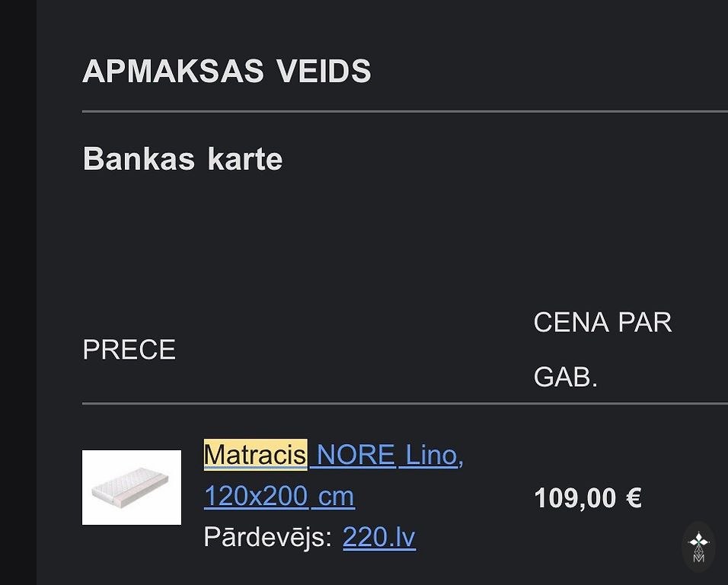728x585 pixels.
Task: Visit the 220.lv seller link
Action: tap(379, 537)
